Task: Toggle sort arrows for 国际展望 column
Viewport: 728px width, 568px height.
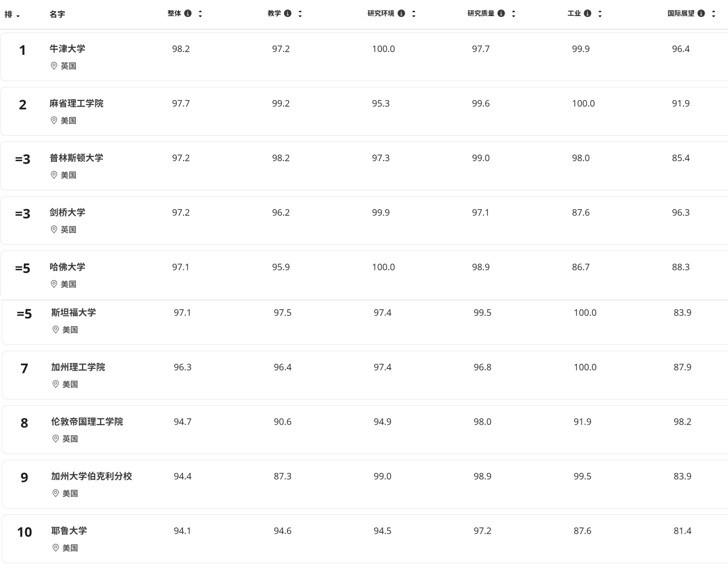Action: pyautogui.click(x=714, y=14)
